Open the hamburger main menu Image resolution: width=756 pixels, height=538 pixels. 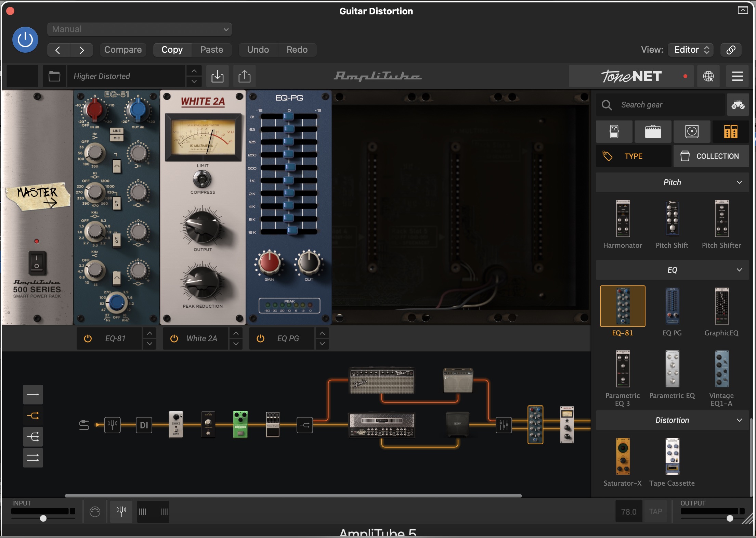pyautogui.click(x=737, y=76)
